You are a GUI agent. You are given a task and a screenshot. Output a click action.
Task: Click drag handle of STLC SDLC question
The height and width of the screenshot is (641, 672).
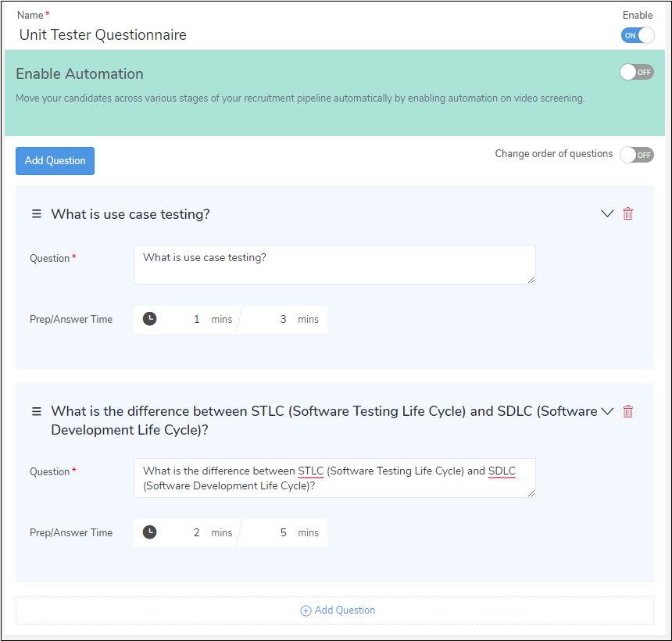[36, 411]
